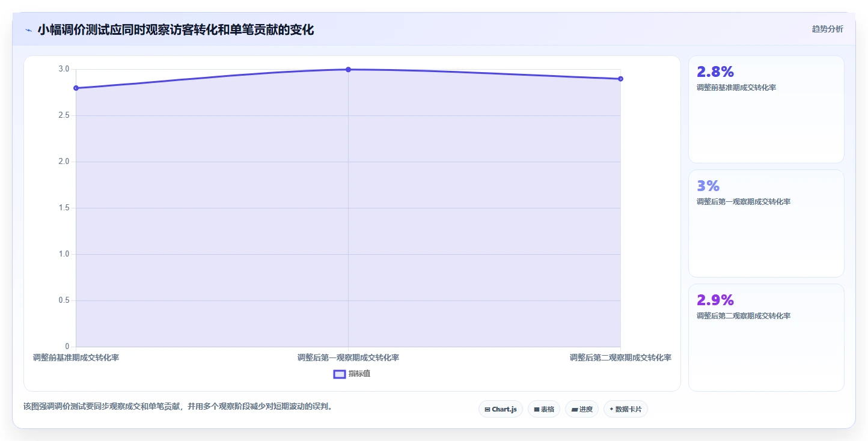
Task: Select the Chart.js tag
Action: pyautogui.click(x=501, y=409)
